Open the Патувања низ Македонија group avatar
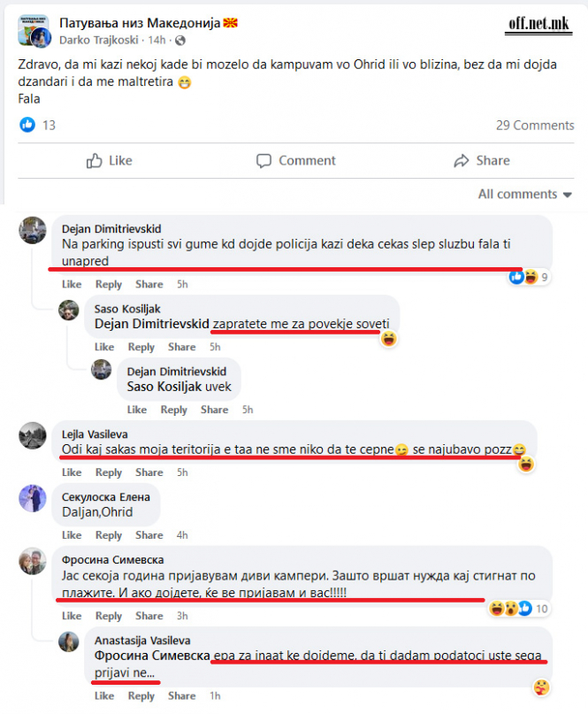This screenshot has height=714, width=588. tap(34, 30)
